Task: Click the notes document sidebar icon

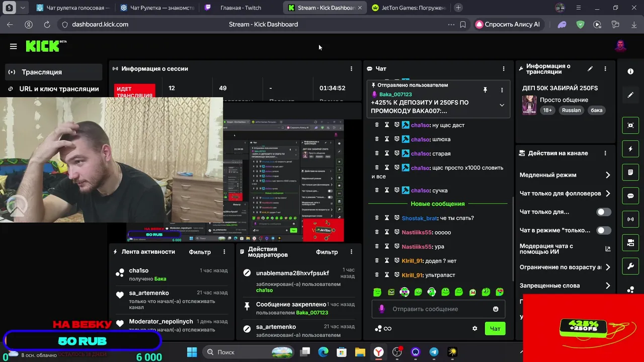Action: pyautogui.click(x=630, y=172)
